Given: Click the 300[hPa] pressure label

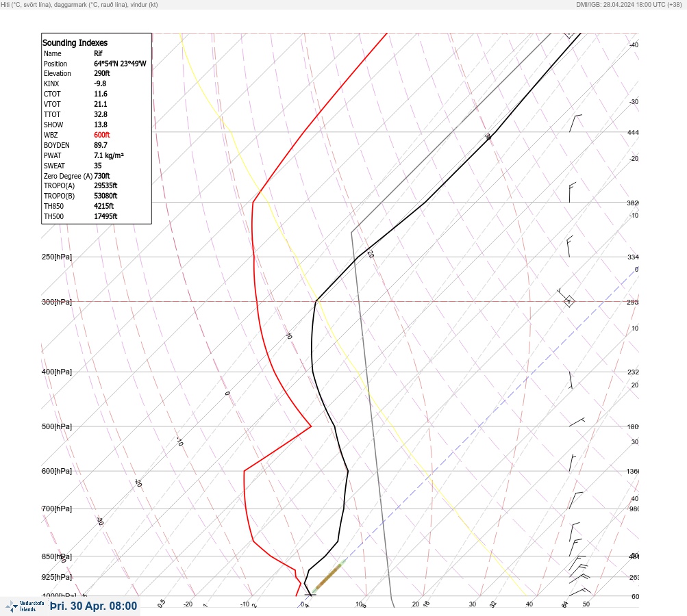Looking at the screenshot, I should click(x=57, y=302).
